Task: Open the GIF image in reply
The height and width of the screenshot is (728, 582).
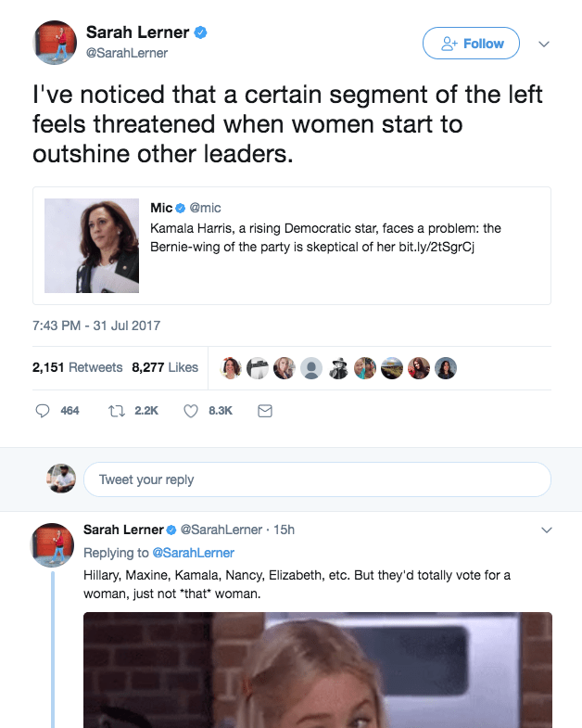Action: click(317, 670)
